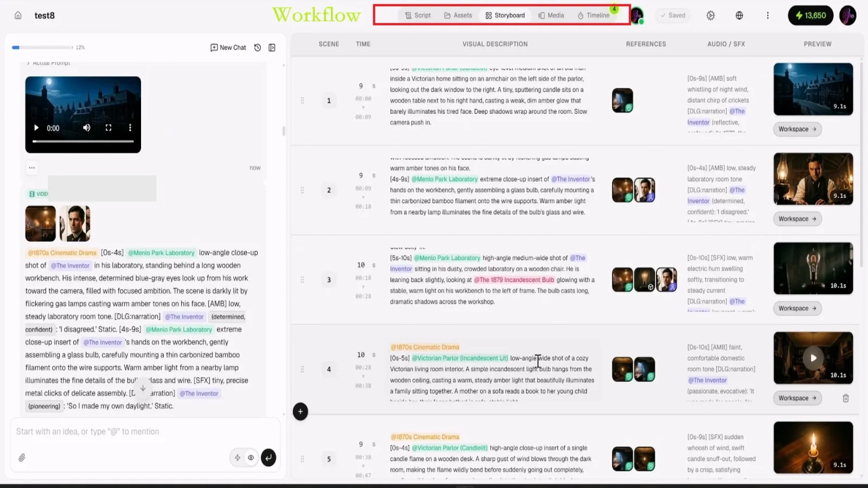Open scene 5 candle preview thumbnail
Viewport: 868px width, 488px height.
[813, 448]
